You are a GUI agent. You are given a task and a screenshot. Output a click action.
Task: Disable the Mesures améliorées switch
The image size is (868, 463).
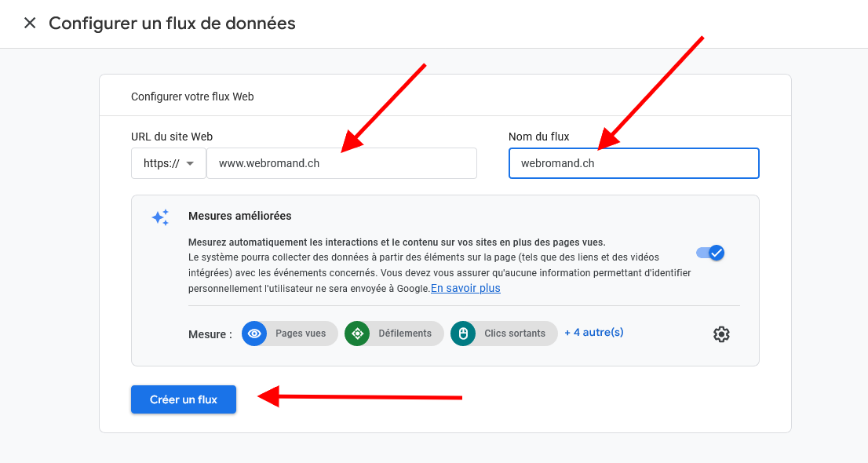[x=710, y=253]
